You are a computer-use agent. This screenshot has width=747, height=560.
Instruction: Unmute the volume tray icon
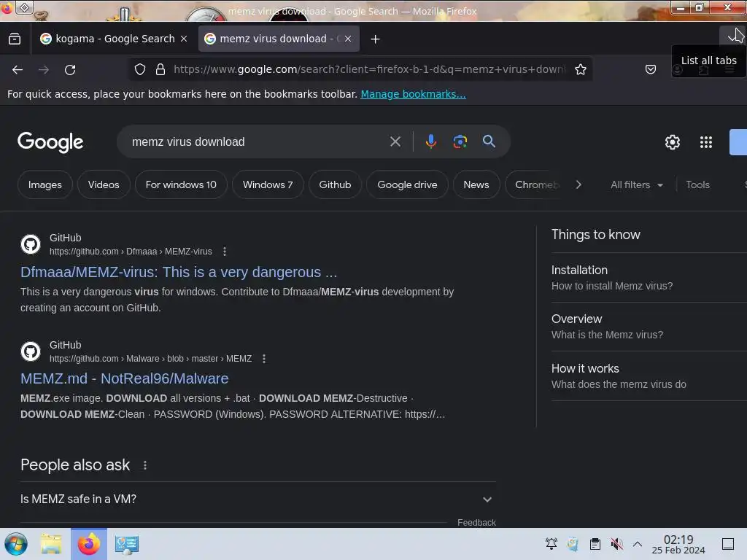[616, 544]
